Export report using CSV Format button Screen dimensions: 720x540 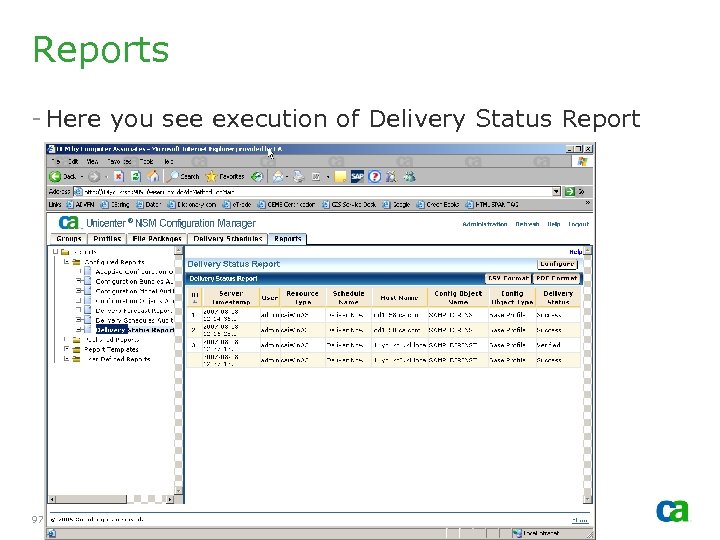click(x=508, y=278)
